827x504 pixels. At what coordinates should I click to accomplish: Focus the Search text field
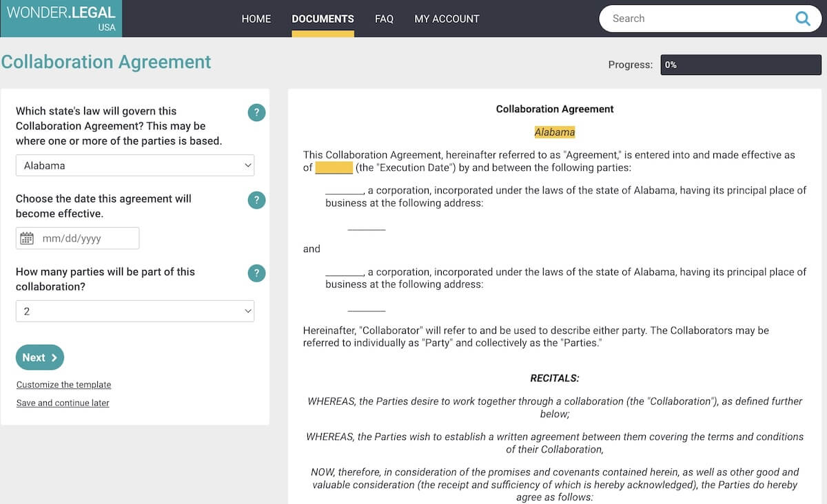[x=696, y=19]
